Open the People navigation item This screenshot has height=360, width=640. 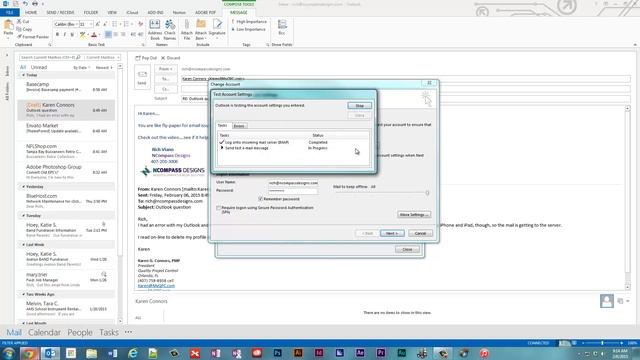80,333
